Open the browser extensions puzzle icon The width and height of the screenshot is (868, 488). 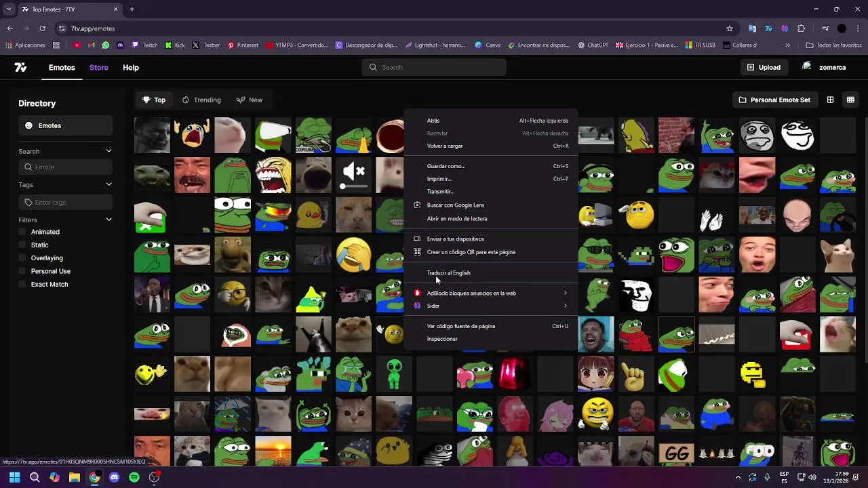pos(802,28)
